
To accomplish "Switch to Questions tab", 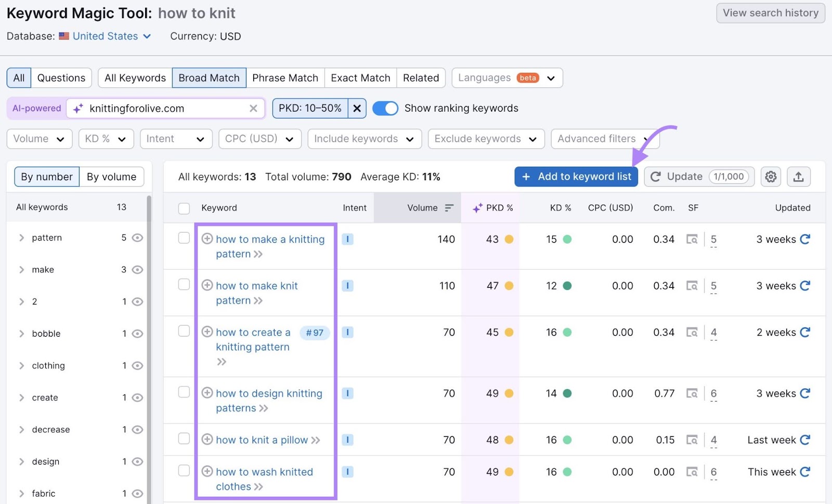I will pyautogui.click(x=61, y=78).
